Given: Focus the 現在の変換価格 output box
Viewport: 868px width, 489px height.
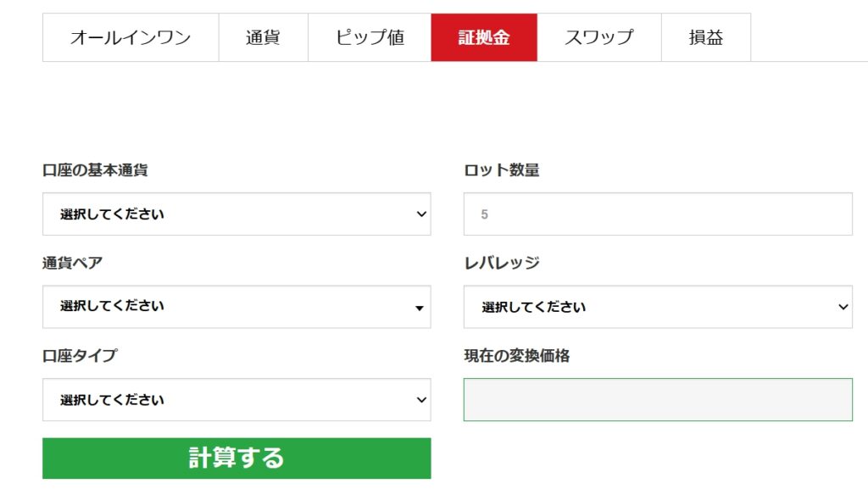Looking at the screenshot, I should click(x=658, y=400).
